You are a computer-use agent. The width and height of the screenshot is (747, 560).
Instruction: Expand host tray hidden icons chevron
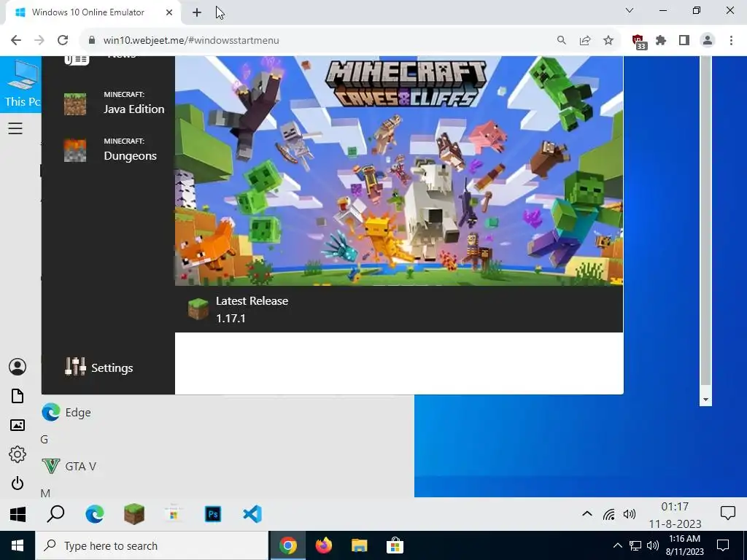point(617,545)
